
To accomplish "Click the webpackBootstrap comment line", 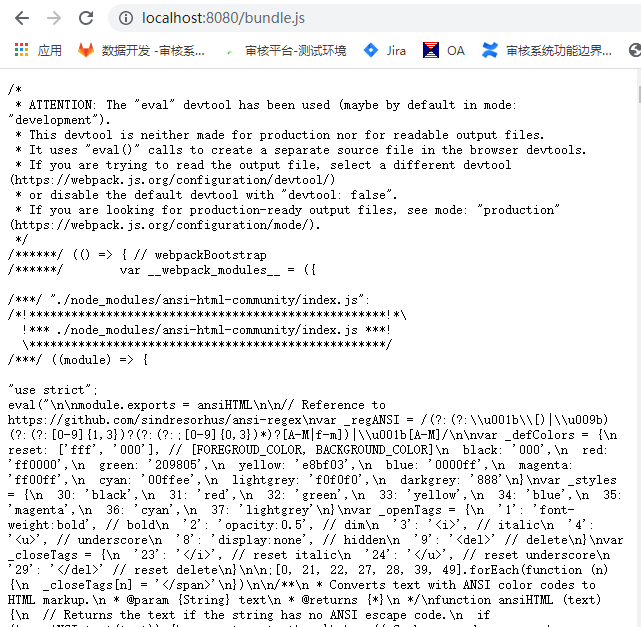I will [137, 255].
